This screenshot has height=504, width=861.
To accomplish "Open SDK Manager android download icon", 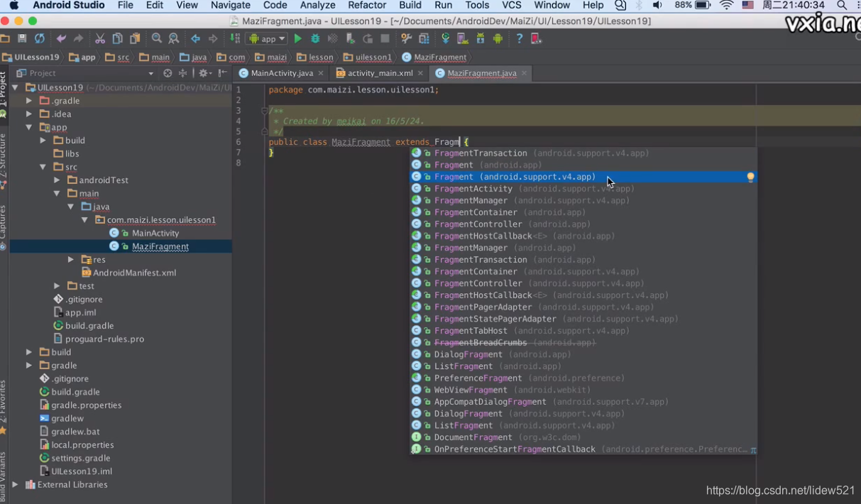I will click(x=481, y=38).
